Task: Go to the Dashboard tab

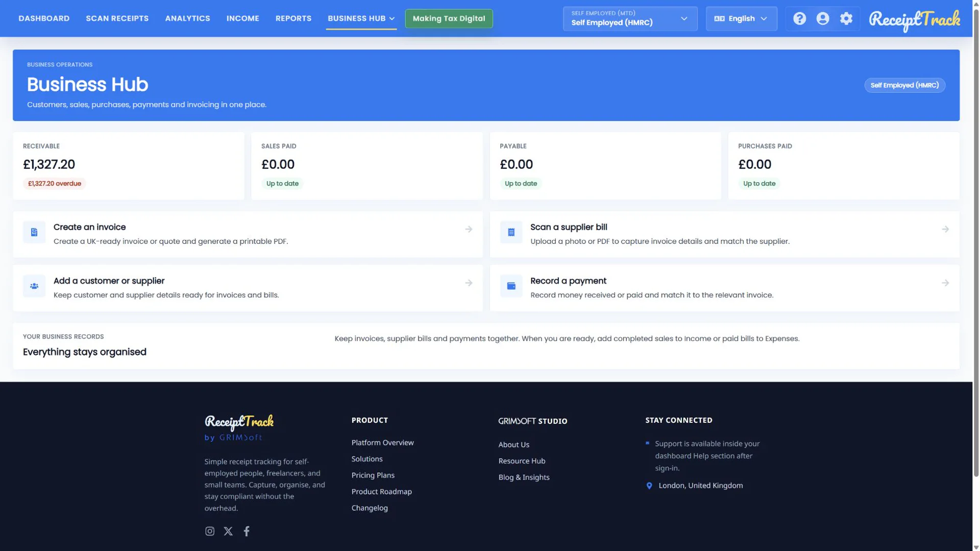Action: click(x=44, y=18)
